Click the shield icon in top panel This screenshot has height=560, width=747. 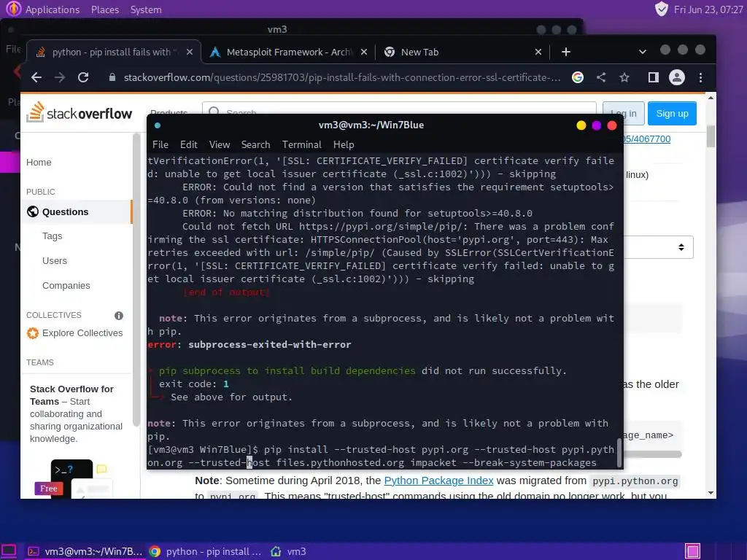[661, 9]
